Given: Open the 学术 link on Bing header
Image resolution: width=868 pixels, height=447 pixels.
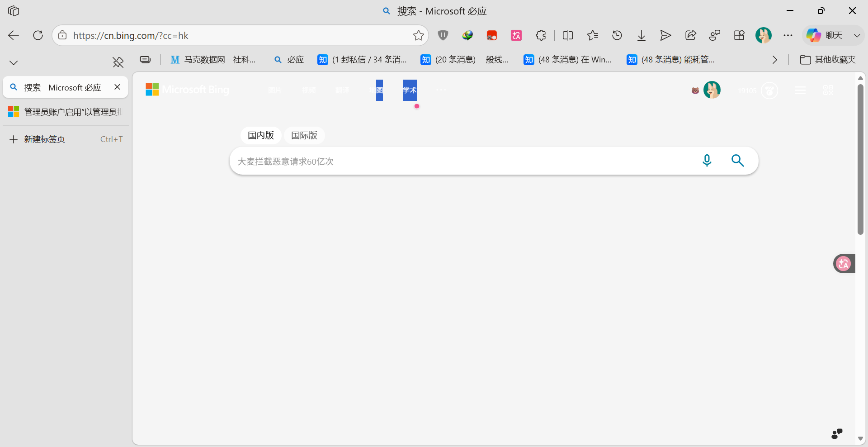Looking at the screenshot, I should pos(410,90).
